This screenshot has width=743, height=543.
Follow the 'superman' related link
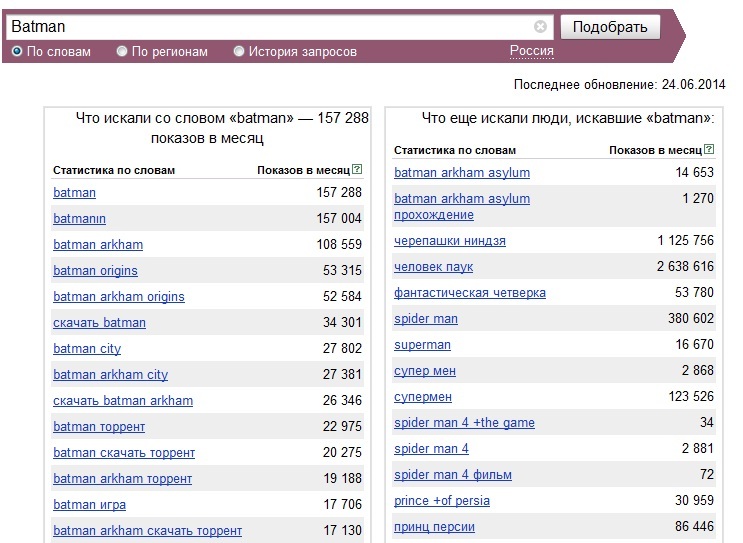pyautogui.click(x=422, y=345)
